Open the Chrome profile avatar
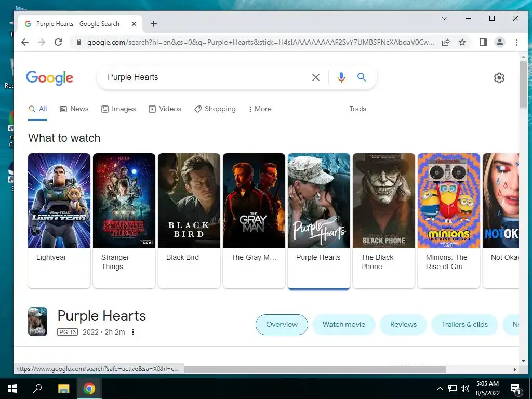 pyautogui.click(x=499, y=42)
